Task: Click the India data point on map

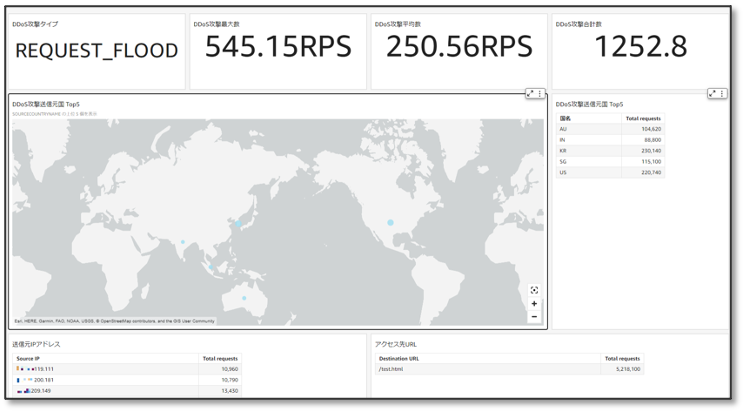Action: tap(183, 242)
